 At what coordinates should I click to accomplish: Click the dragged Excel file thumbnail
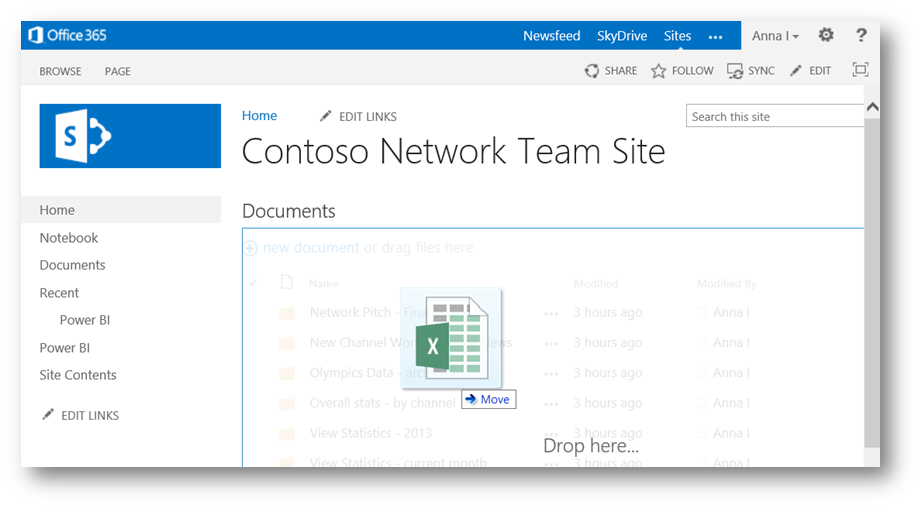(451, 338)
